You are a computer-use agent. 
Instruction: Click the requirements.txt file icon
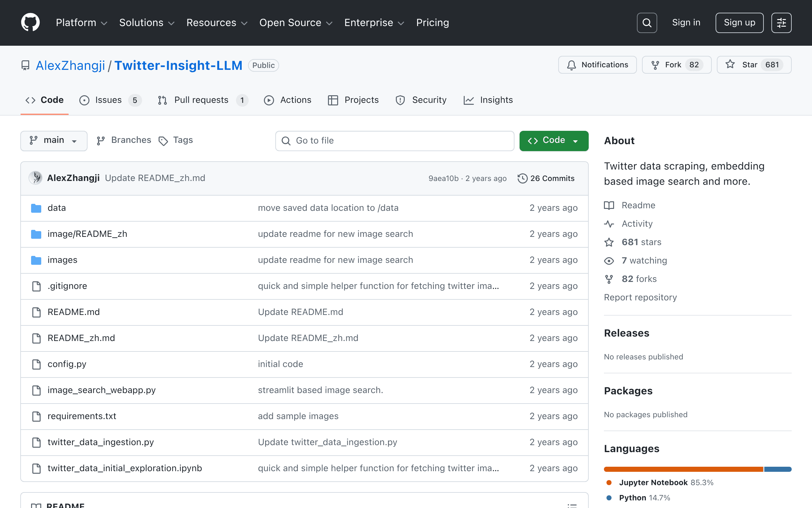pyautogui.click(x=36, y=416)
